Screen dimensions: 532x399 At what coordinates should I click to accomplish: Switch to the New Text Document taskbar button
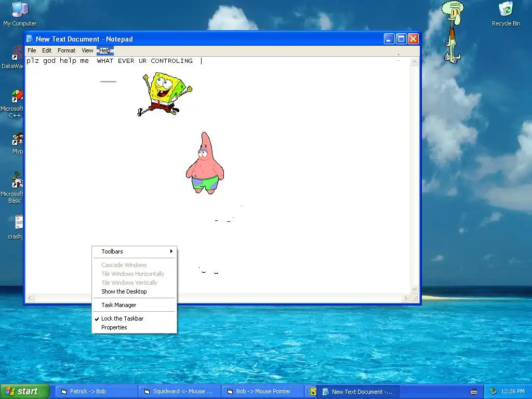tap(358, 392)
